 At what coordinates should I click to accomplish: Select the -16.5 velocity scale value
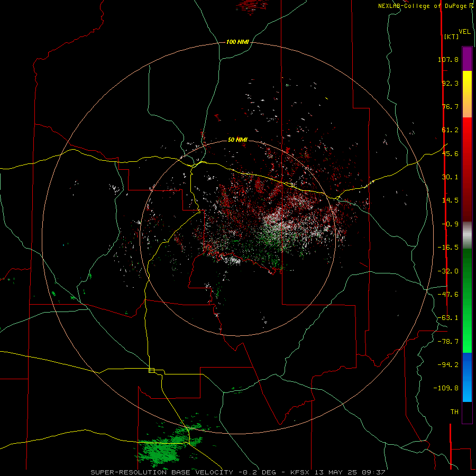click(x=448, y=248)
